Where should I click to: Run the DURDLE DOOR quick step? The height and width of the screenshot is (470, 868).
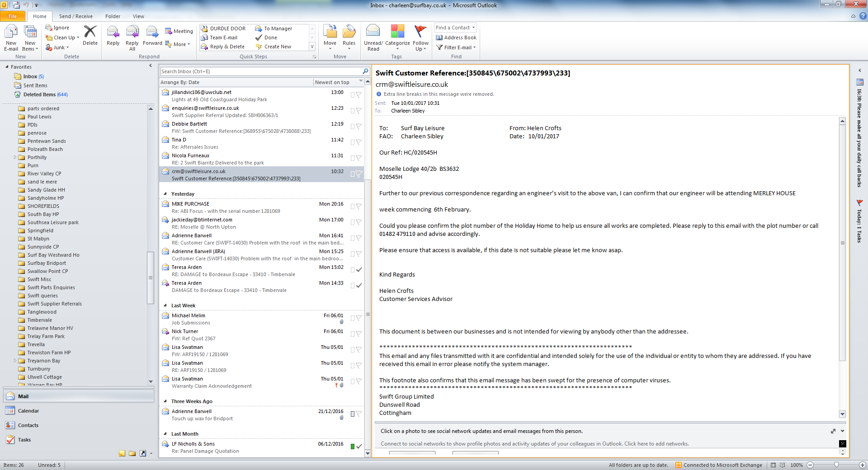click(x=224, y=28)
